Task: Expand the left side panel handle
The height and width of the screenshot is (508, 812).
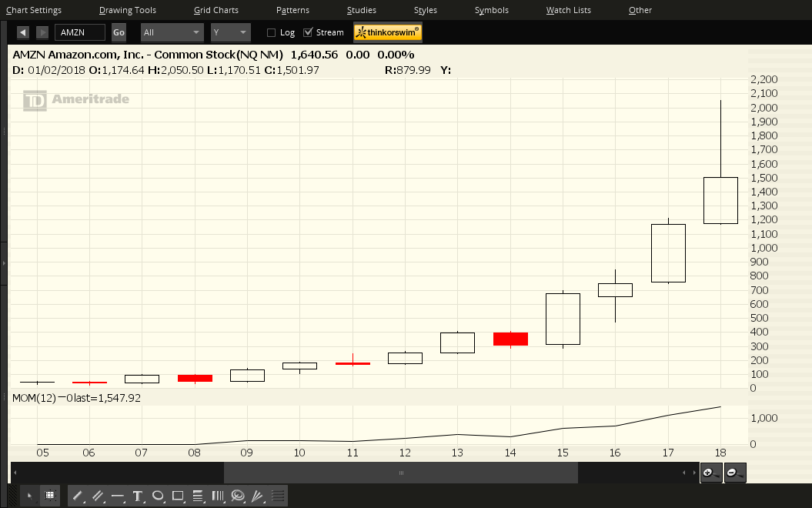Action: pyautogui.click(x=4, y=263)
